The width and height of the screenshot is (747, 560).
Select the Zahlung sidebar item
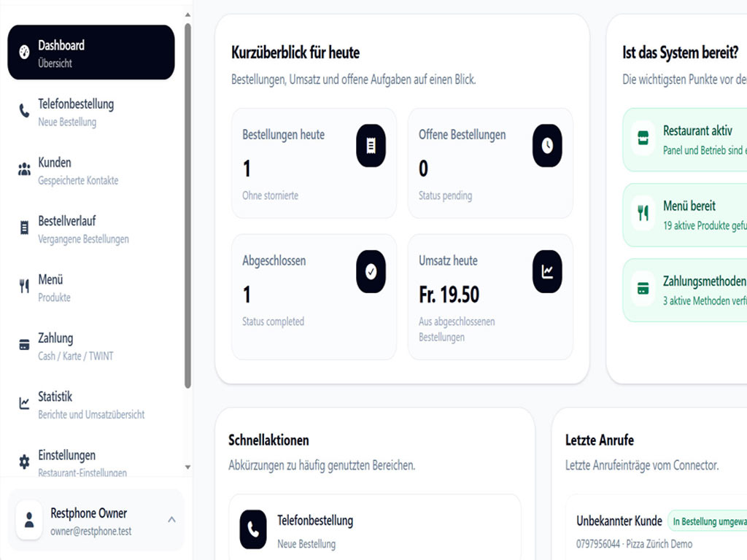[x=91, y=346]
